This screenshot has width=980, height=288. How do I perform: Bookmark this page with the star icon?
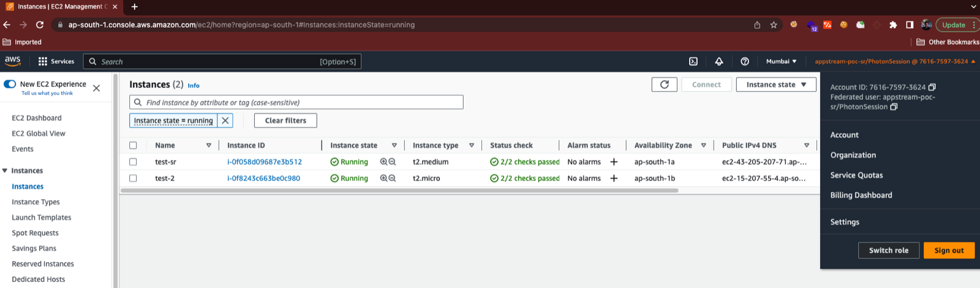tap(774, 25)
